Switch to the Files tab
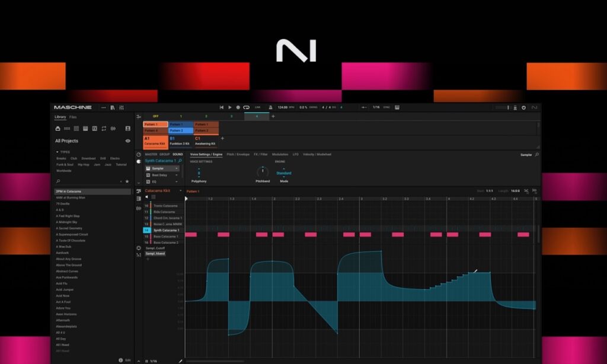This screenshot has width=607, height=364. click(72, 117)
